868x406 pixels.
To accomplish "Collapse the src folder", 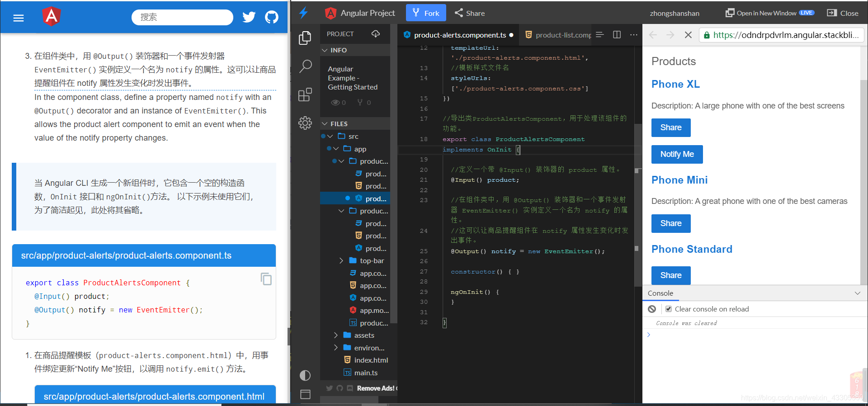I will coord(330,136).
